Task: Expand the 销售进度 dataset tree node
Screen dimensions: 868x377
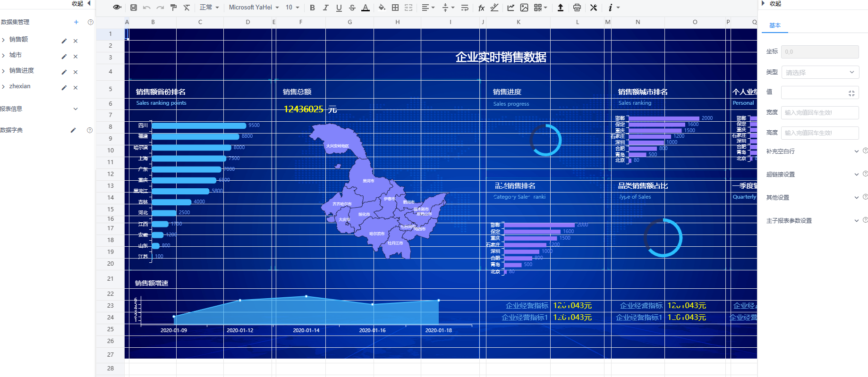Action: point(3,71)
